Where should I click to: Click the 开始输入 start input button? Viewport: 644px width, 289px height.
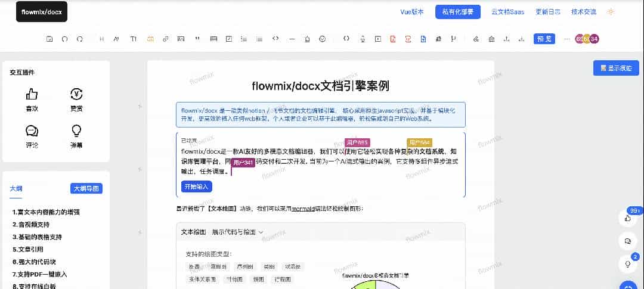pyautogui.click(x=196, y=187)
